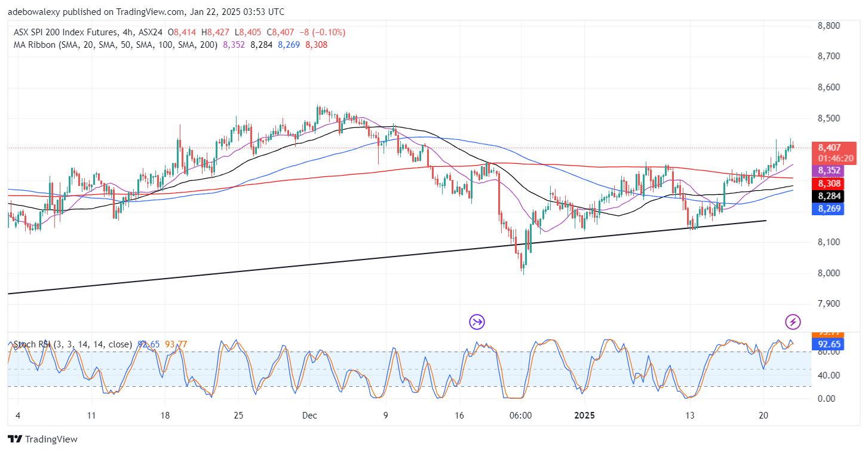Click the 20 date label on time axis

pyautogui.click(x=763, y=415)
